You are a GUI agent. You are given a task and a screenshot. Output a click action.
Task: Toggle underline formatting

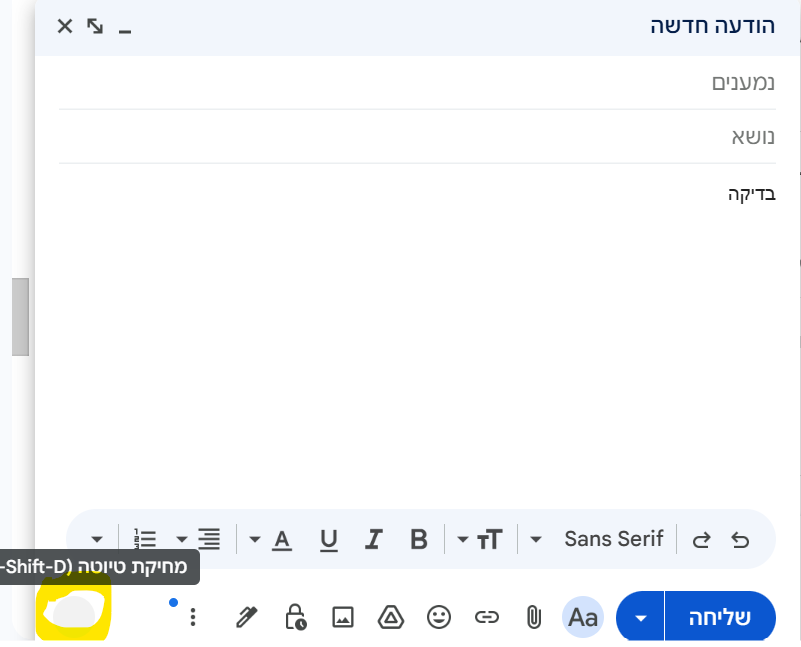[328, 540]
